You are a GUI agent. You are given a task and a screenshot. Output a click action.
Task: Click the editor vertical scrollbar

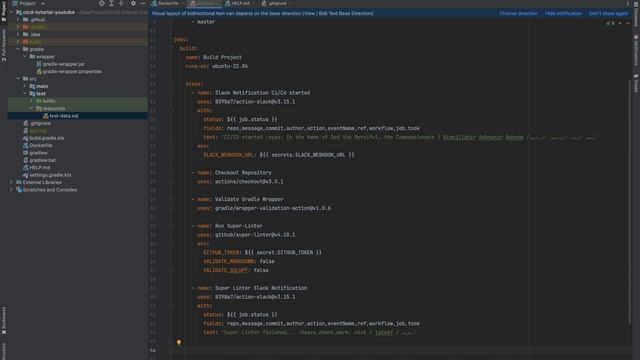coord(629,202)
